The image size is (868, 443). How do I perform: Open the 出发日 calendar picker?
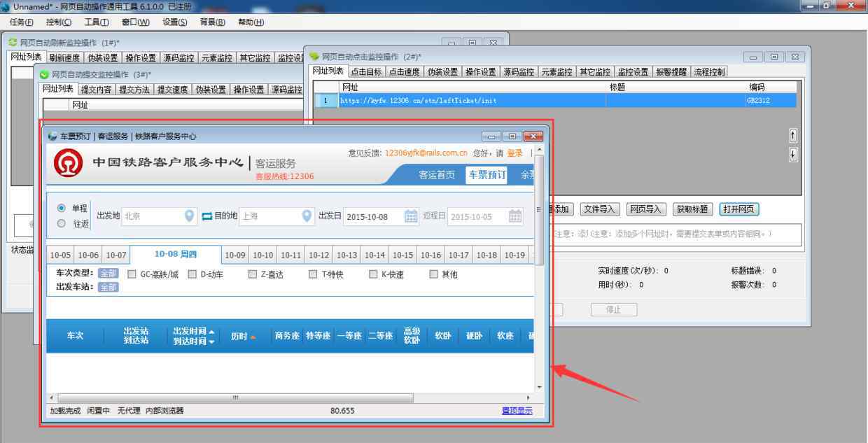tap(411, 216)
